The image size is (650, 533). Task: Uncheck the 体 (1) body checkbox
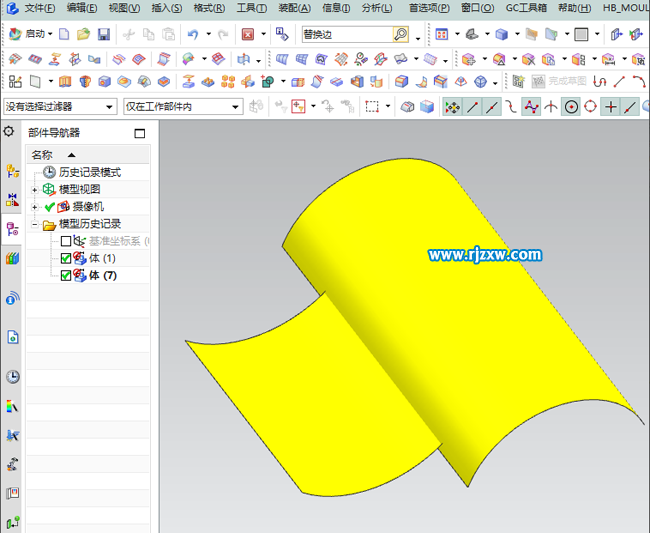coord(66,259)
